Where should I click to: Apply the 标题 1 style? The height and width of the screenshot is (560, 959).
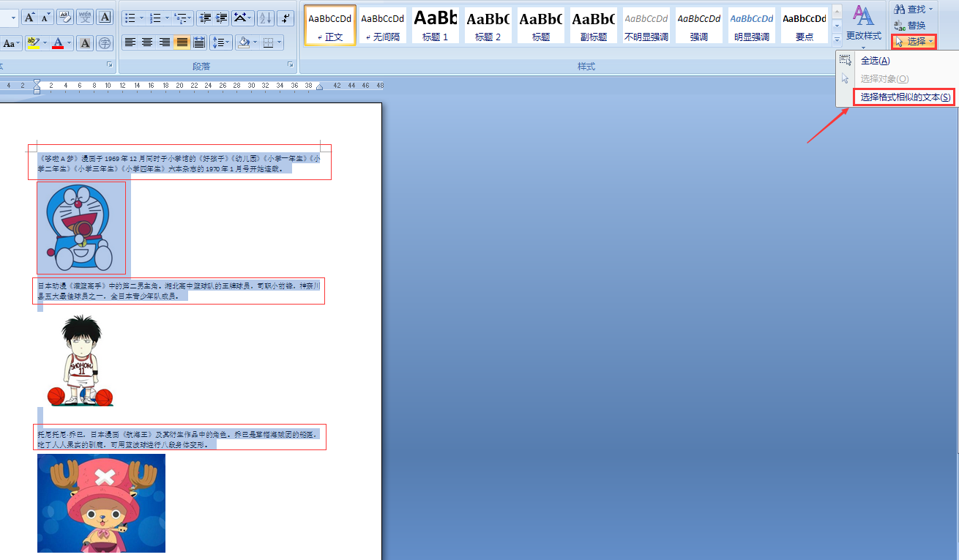(436, 26)
